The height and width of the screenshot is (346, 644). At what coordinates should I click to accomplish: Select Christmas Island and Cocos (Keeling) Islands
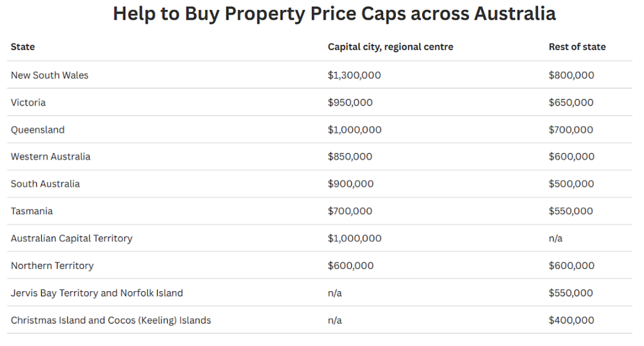click(110, 320)
